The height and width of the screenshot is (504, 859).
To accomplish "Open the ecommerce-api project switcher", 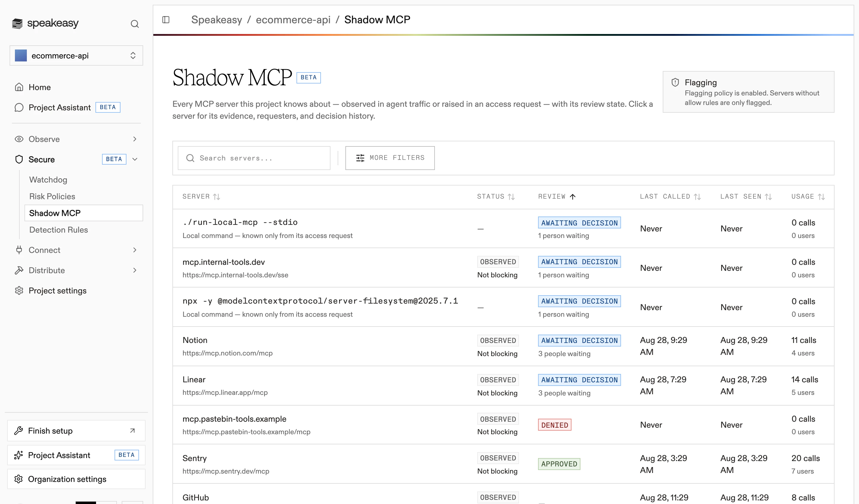I will point(76,55).
